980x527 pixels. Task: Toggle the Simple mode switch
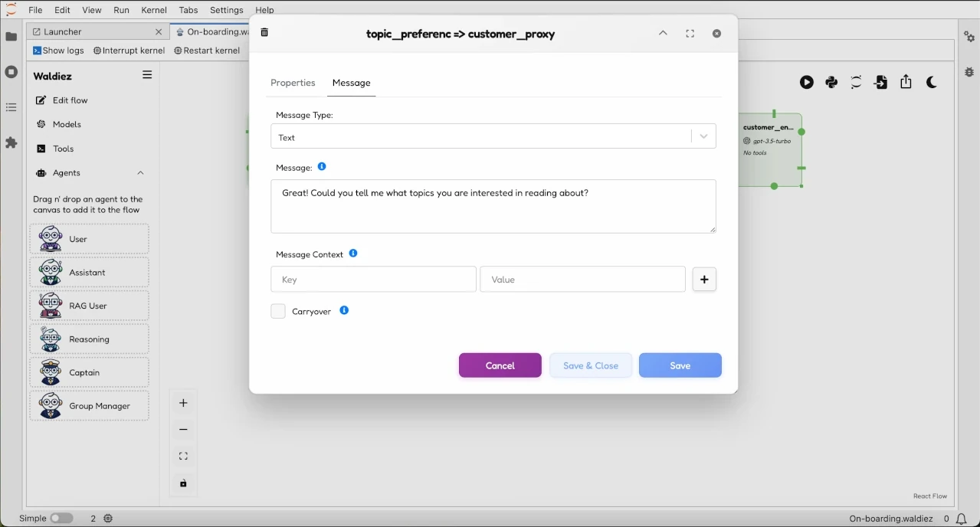click(x=61, y=519)
